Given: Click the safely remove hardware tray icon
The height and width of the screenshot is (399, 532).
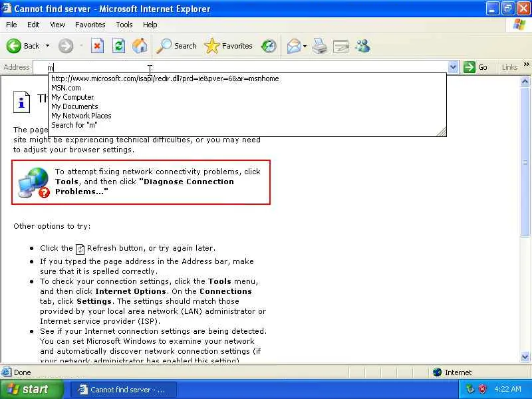Looking at the screenshot, I should pyautogui.click(x=470, y=389).
